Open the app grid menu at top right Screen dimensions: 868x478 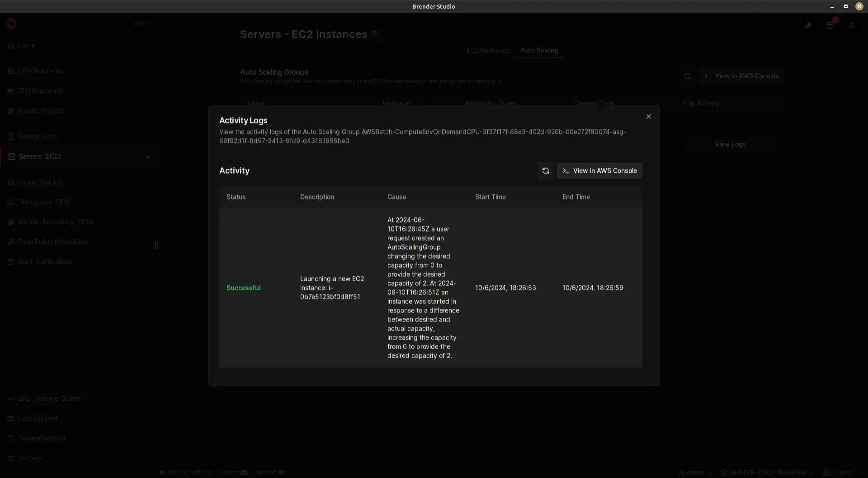(x=852, y=25)
